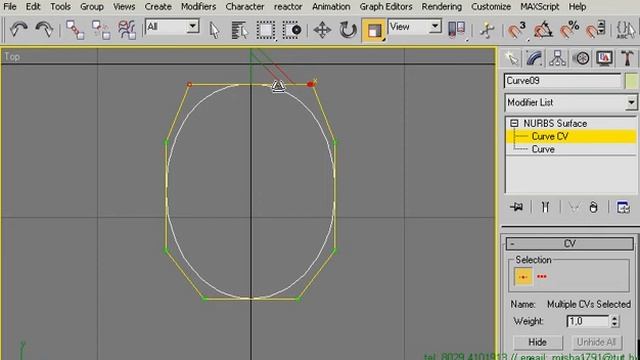Screen dimensions: 640x360
Task: Collapse the NURBS Surface stack entry
Action: pyautogui.click(x=514, y=123)
